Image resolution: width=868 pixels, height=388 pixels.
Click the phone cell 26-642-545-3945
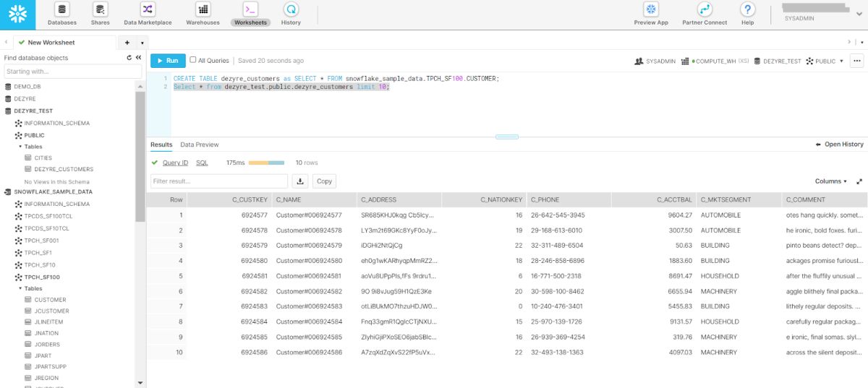coord(557,215)
